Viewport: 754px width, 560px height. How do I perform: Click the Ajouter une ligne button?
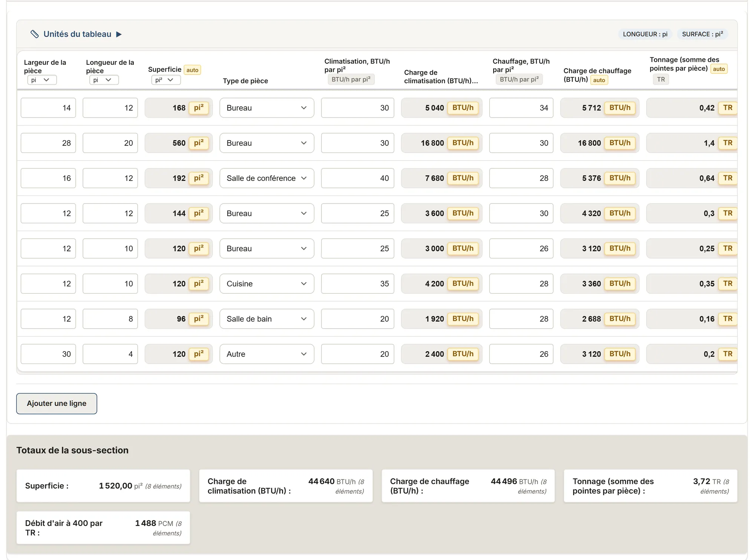pos(57,404)
